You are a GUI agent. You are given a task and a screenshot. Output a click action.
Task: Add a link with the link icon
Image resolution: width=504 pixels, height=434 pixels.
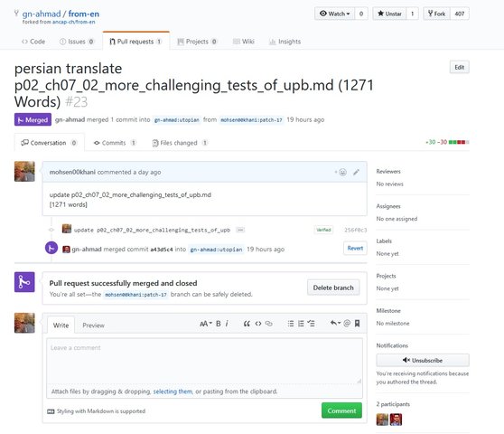tap(269, 324)
